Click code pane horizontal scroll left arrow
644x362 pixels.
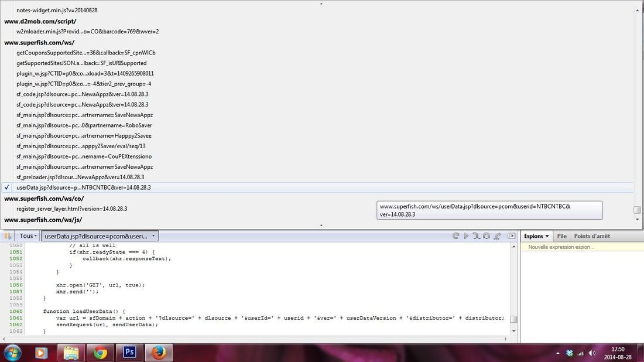point(4,339)
